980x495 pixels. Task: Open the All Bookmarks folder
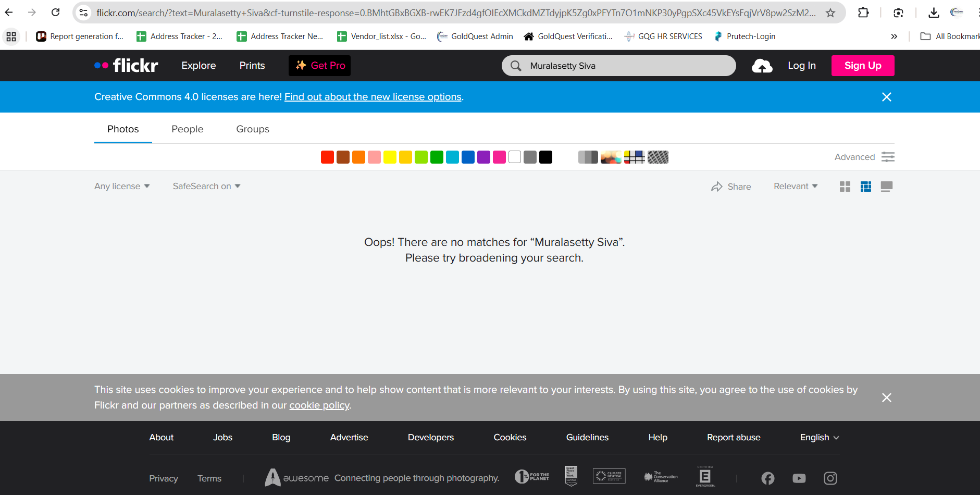coord(950,36)
